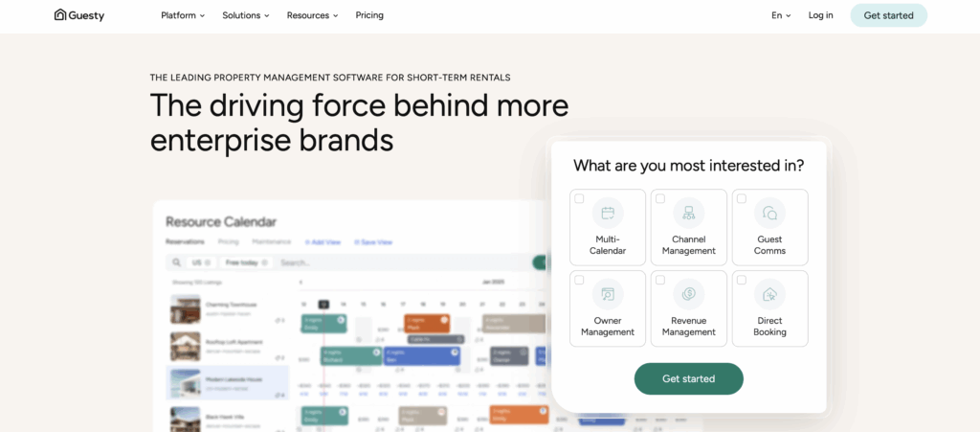Click the Revenue Management dollar icon
Image resolution: width=980 pixels, height=432 pixels.
pos(688,294)
